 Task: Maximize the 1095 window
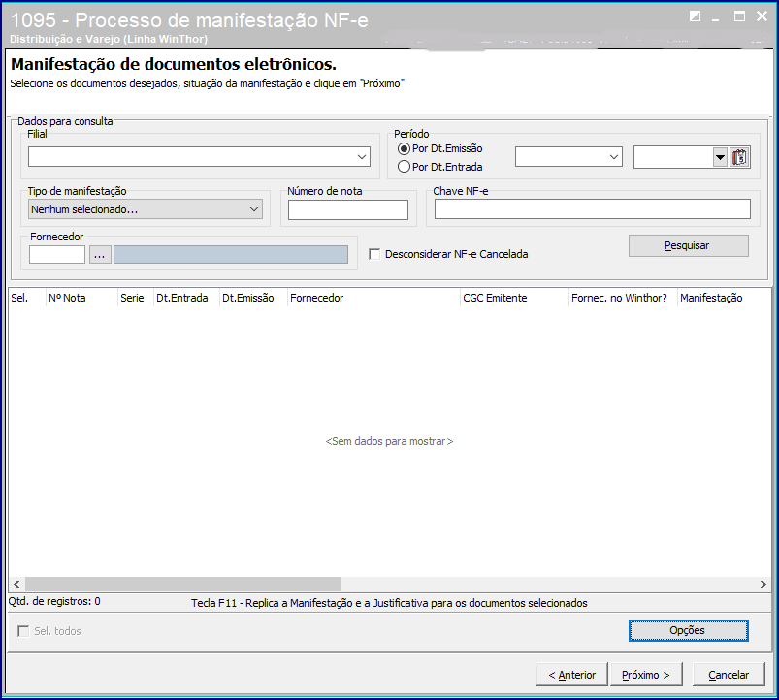click(x=739, y=16)
